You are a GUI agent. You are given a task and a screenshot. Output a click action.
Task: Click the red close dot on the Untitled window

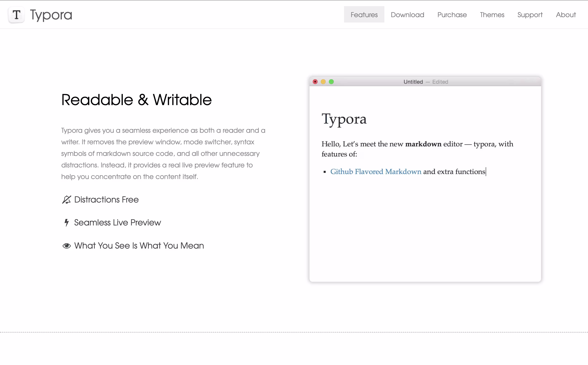(315, 82)
